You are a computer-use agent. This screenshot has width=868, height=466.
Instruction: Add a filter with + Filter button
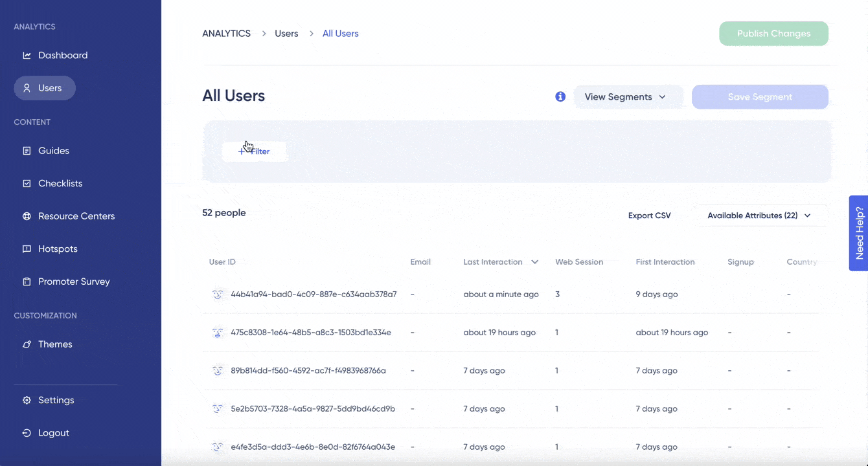[x=254, y=151]
